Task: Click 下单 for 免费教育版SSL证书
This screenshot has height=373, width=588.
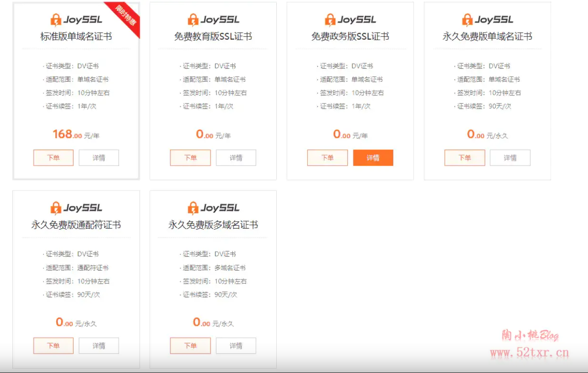Action: (x=191, y=158)
